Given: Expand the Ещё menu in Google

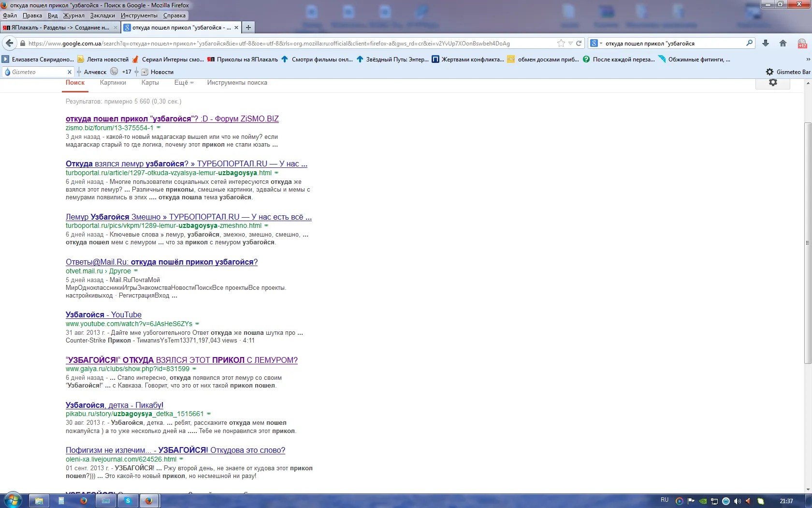Looking at the screenshot, I should pyautogui.click(x=184, y=83).
